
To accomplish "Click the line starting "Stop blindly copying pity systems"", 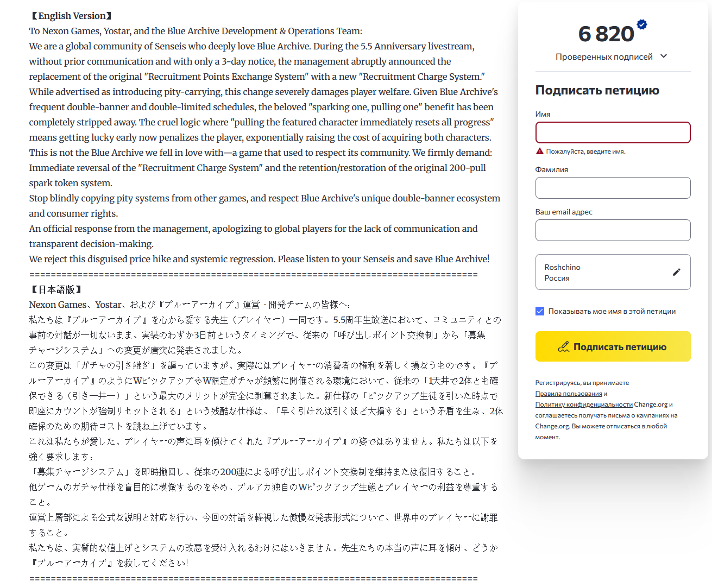I will click(264, 198).
